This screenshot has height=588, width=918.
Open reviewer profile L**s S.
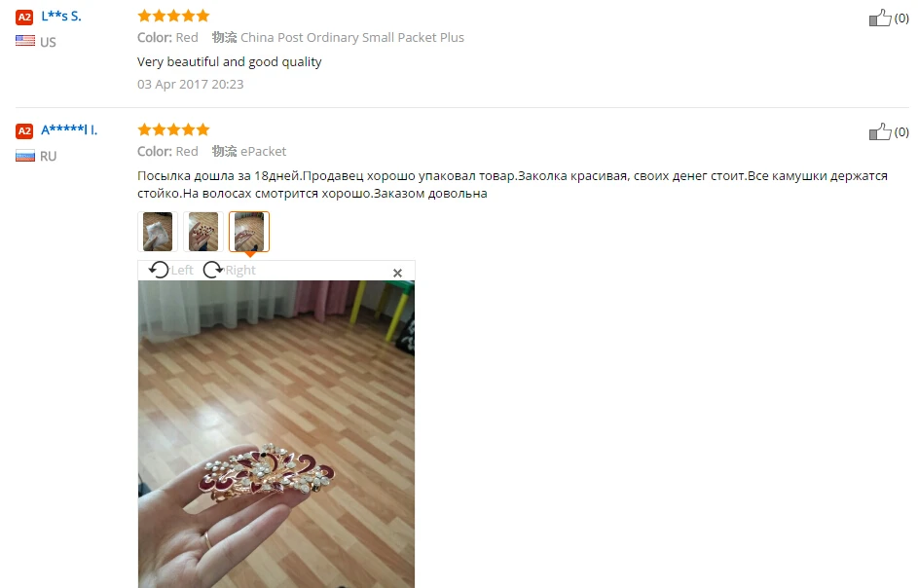click(x=61, y=17)
